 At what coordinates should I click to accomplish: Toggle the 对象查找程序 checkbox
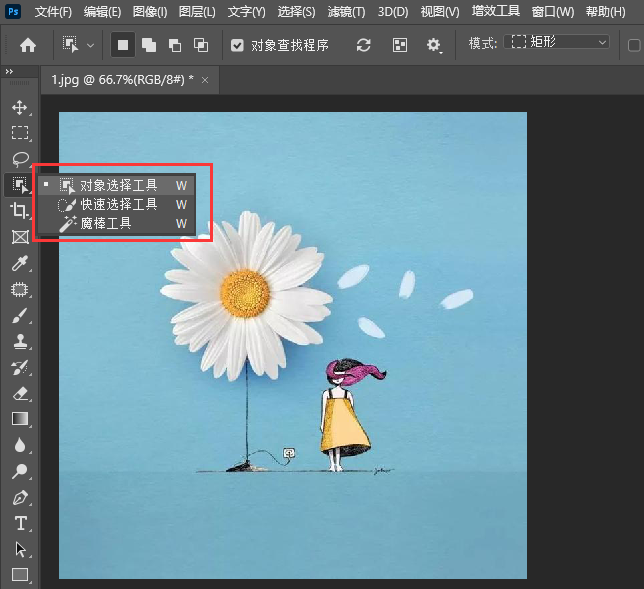click(x=237, y=45)
